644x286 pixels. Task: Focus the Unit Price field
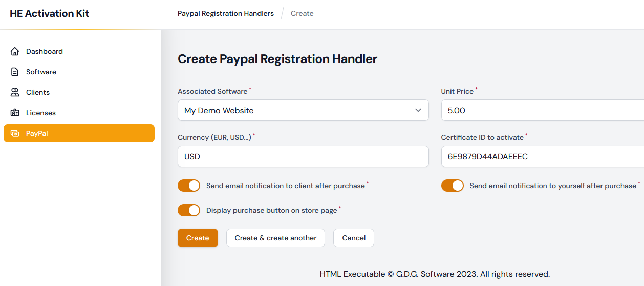point(542,110)
